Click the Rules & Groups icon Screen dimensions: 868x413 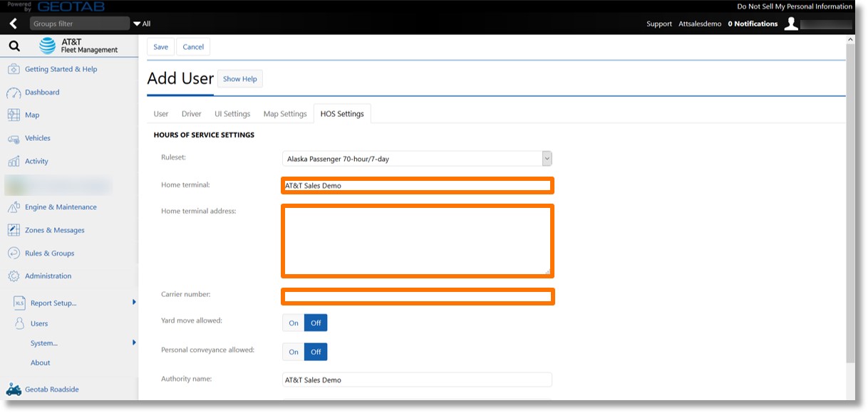click(x=13, y=253)
